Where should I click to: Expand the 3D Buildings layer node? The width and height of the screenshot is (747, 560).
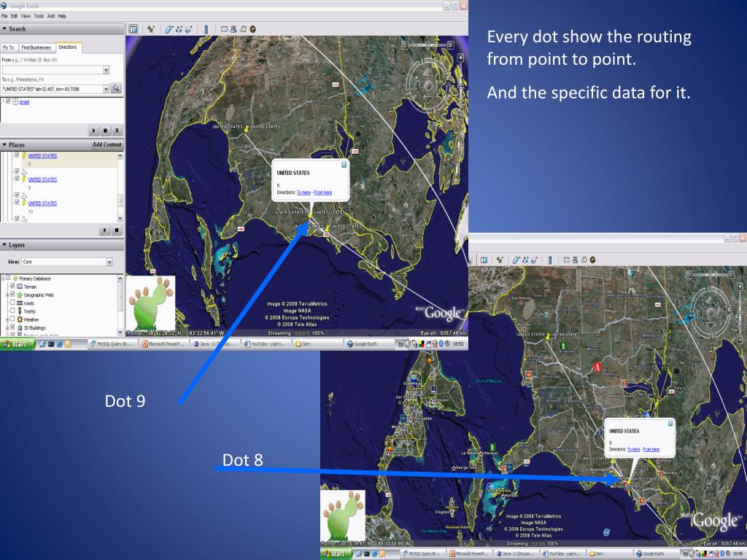pyautogui.click(x=7, y=327)
